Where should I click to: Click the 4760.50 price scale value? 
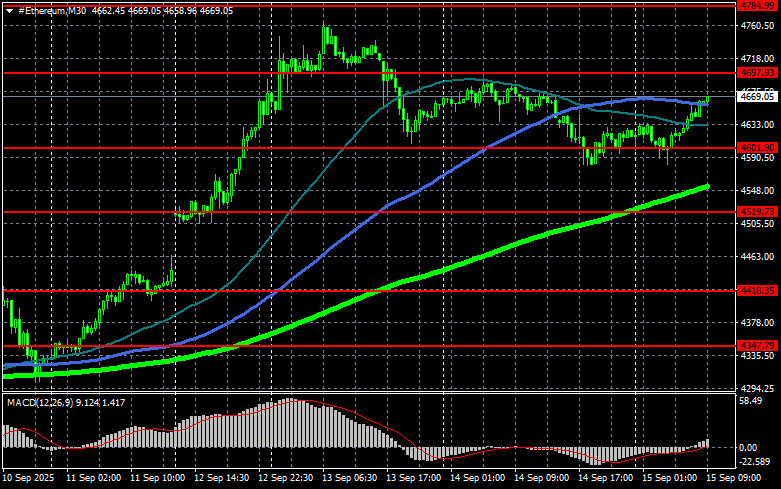(757, 27)
